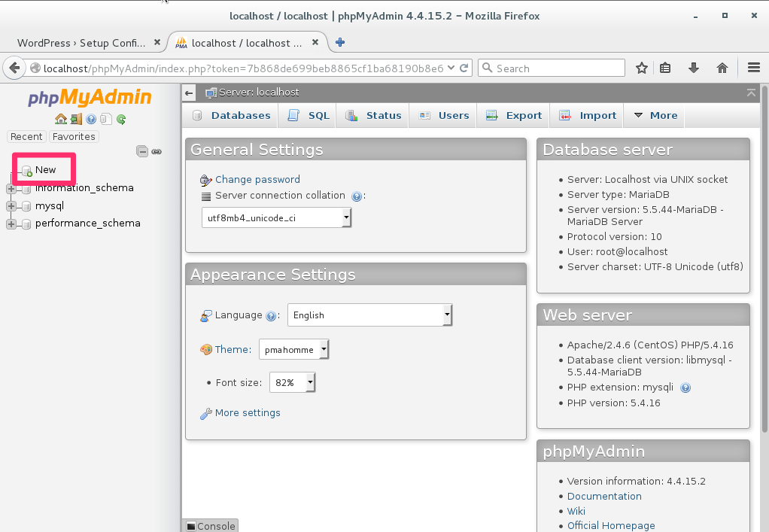The width and height of the screenshot is (769, 532).
Task: Click the mysql database icon in the tree
Action: click(26, 206)
